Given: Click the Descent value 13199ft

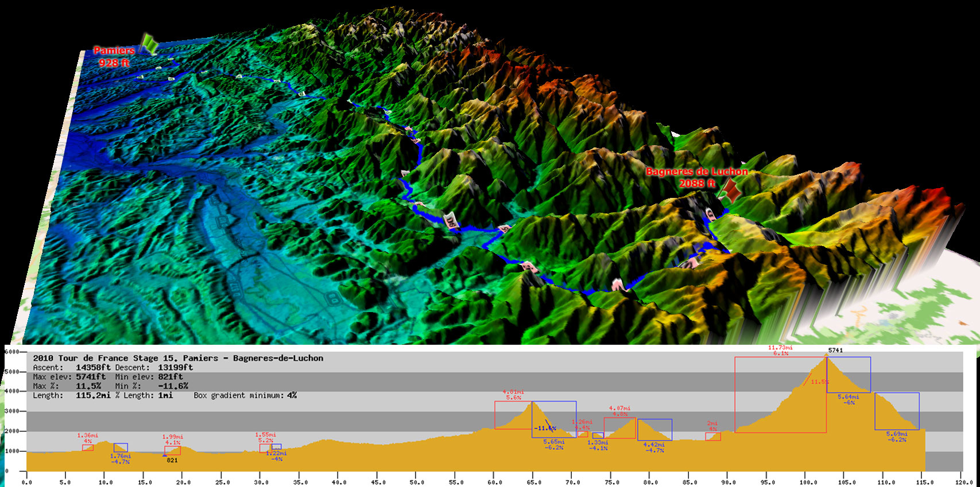Looking at the screenshot, I should click(175, 368).
